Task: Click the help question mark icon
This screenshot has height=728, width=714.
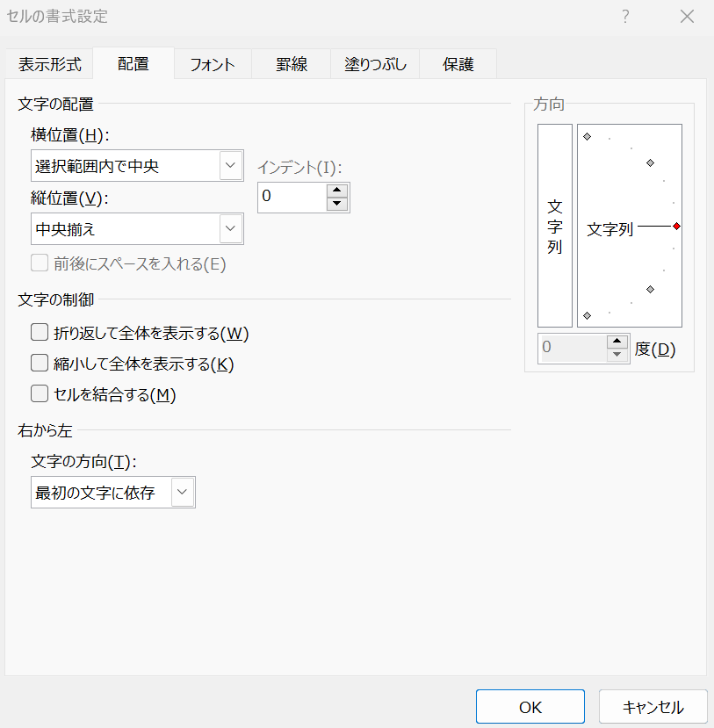Action: click(625, 17)
